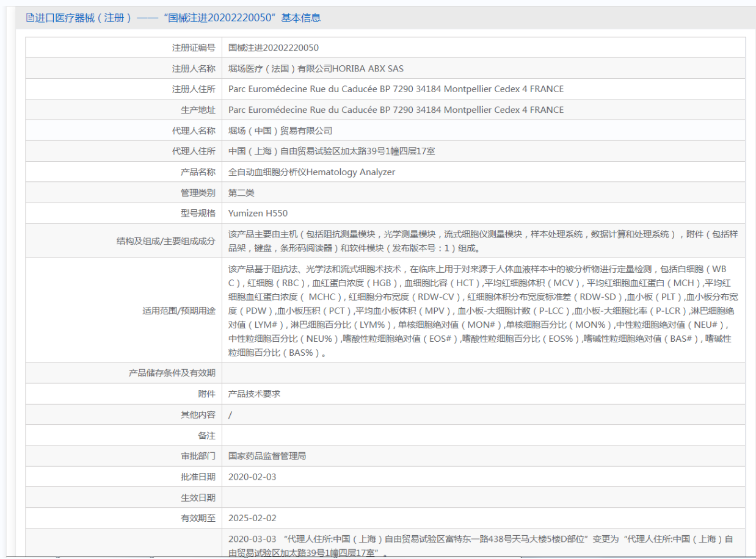Click the 产品技术要求 attachment text

pos(254,394)
